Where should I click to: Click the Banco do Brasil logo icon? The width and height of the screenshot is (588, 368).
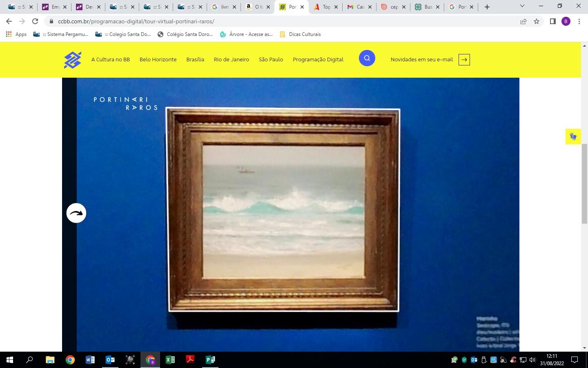(x=73, y=60)
